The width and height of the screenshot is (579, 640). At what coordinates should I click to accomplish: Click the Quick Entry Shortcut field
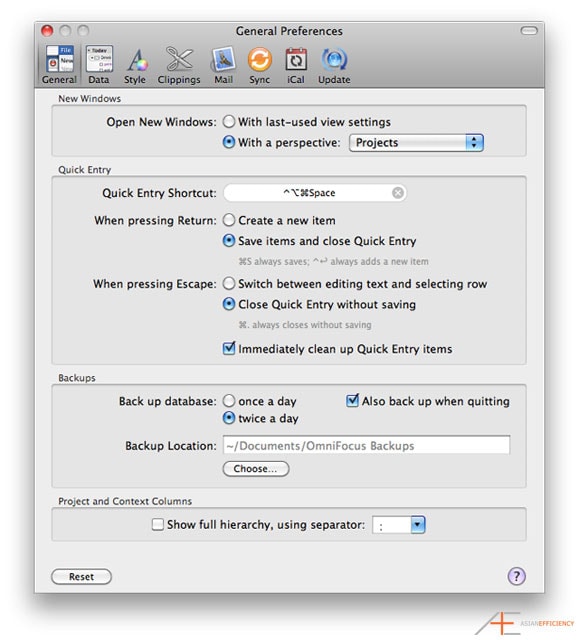[315, 193]
